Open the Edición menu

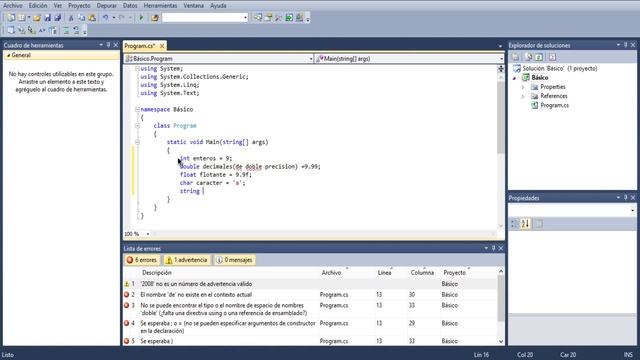[38, 6]
